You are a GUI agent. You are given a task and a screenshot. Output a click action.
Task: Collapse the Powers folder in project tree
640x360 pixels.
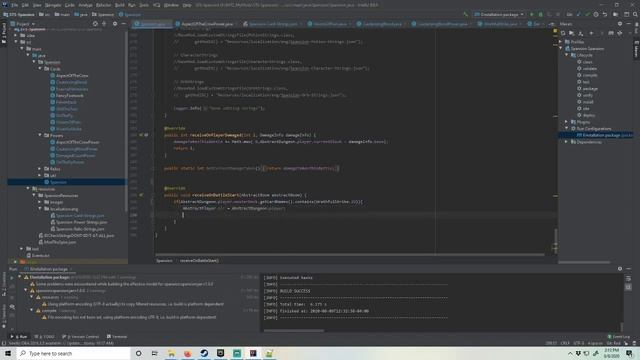pos(40,135)
